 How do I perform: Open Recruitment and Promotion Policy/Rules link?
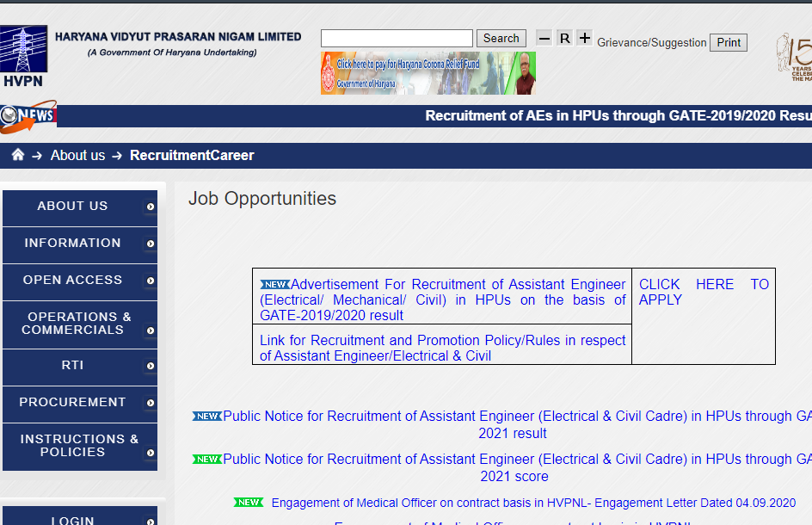tap(443, 348)
